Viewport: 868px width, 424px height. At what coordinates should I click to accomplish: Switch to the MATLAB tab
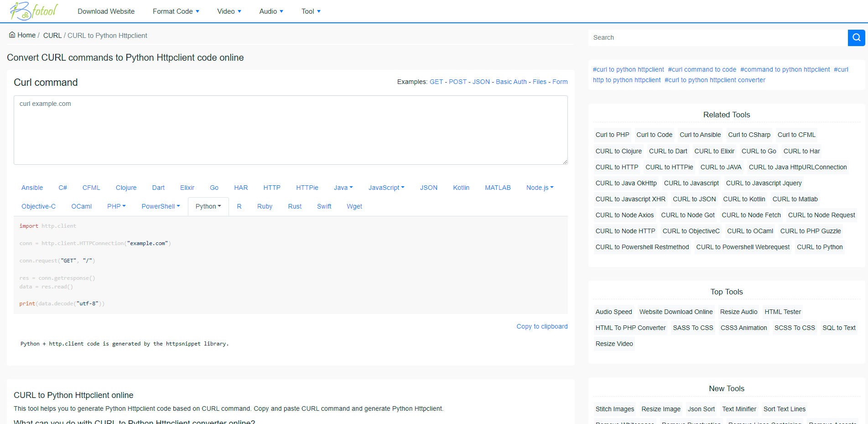498,188
